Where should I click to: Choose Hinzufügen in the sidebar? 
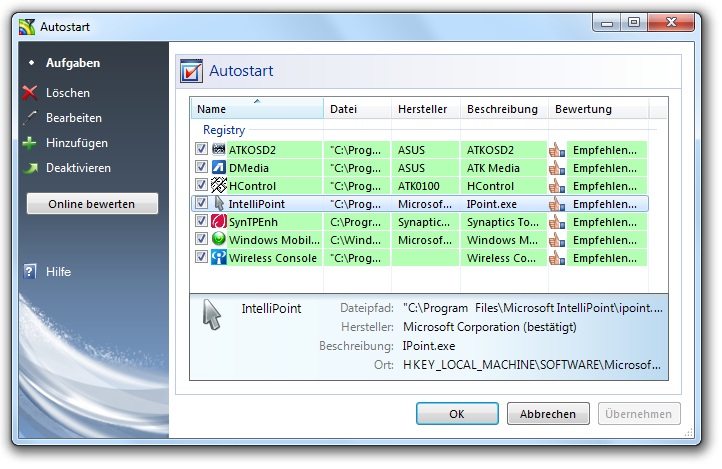coord(76,143)
